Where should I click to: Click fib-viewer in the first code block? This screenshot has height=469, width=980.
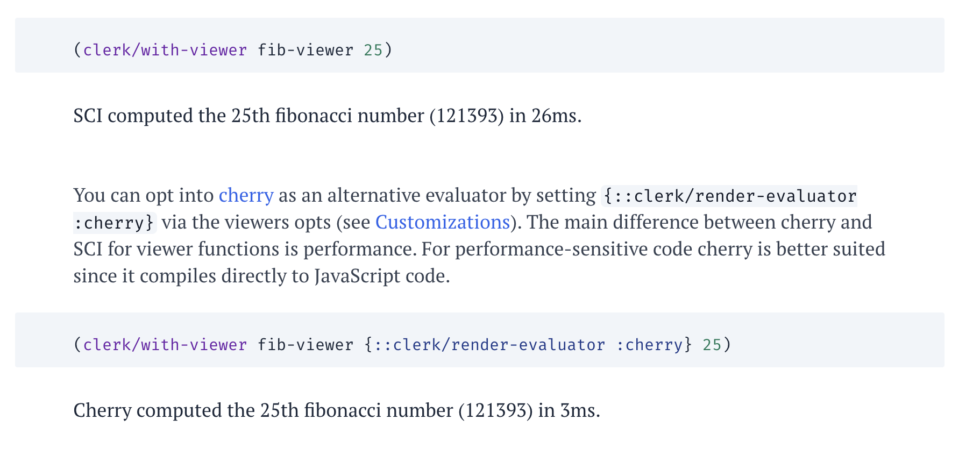[306, 50]
